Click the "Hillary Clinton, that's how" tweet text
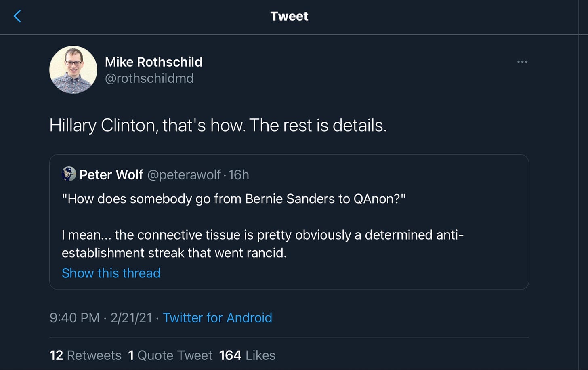Image resolution: width=588 pixels, height=370 pixels. tap(218, 125)
